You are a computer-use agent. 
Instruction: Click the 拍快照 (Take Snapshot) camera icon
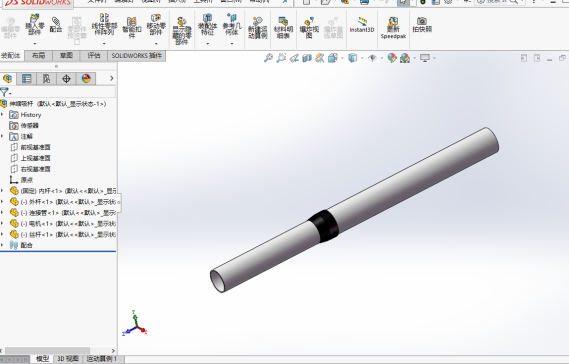pyautogui.click(x=422, y=25)
